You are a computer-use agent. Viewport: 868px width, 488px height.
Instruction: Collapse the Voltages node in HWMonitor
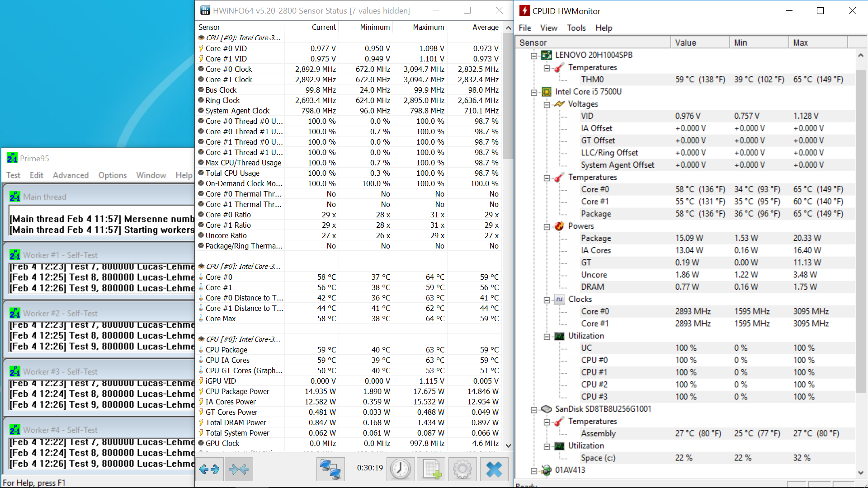pyautogui.click(x=547, y=104)
